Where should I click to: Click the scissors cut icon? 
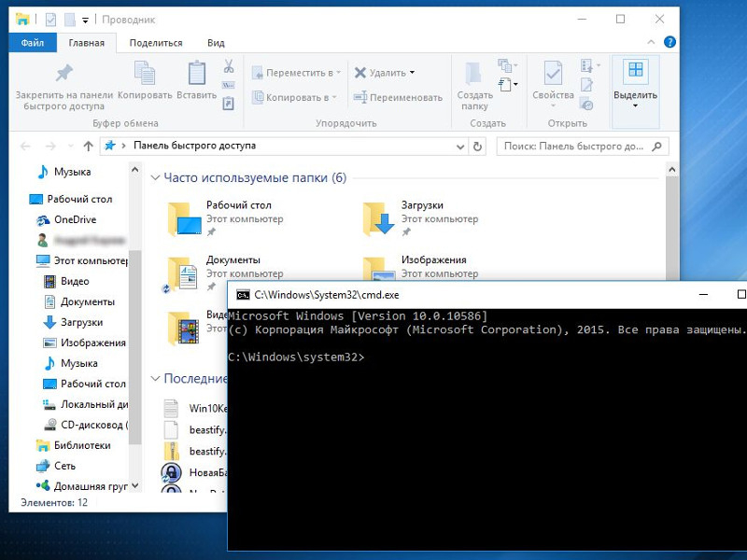click(x=229, y=66)
